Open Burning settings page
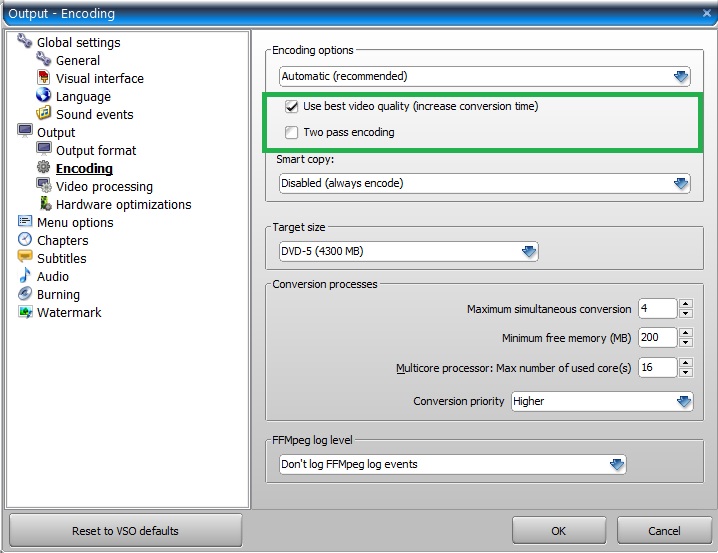 (58, 295)
